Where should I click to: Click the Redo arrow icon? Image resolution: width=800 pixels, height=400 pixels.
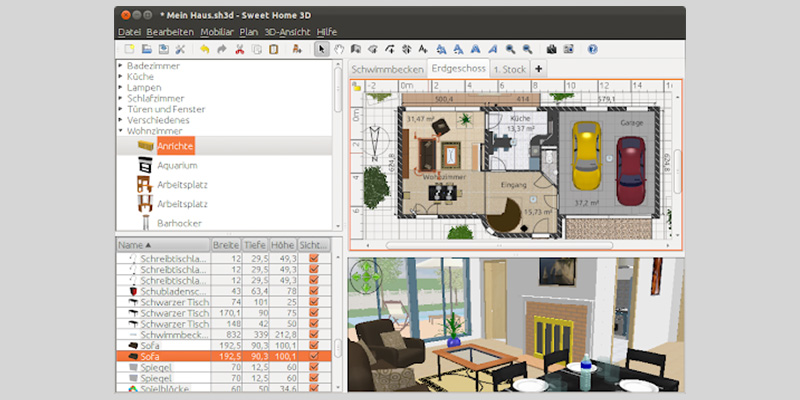click(221, 49)
